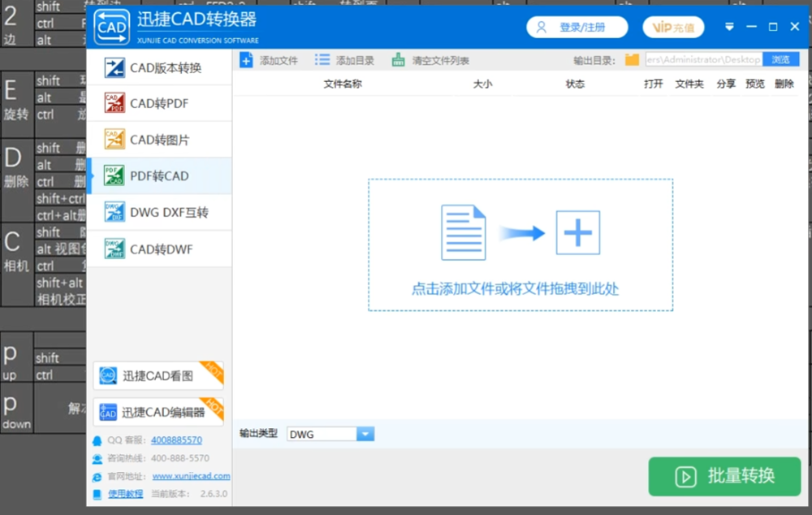This screenshot has height=515, width=812.
Task: Maximize the CAD converter window
Action: (773, 27)
